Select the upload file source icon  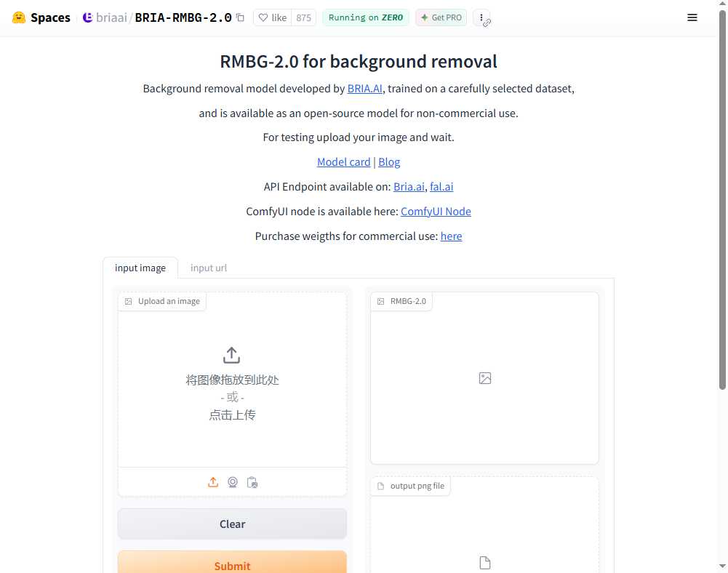[213, 482]
